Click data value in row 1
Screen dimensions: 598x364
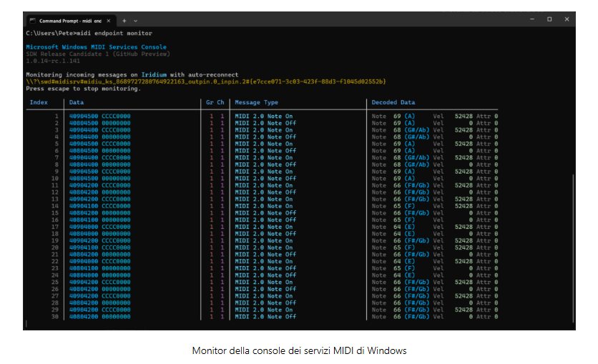click(99, 117)
